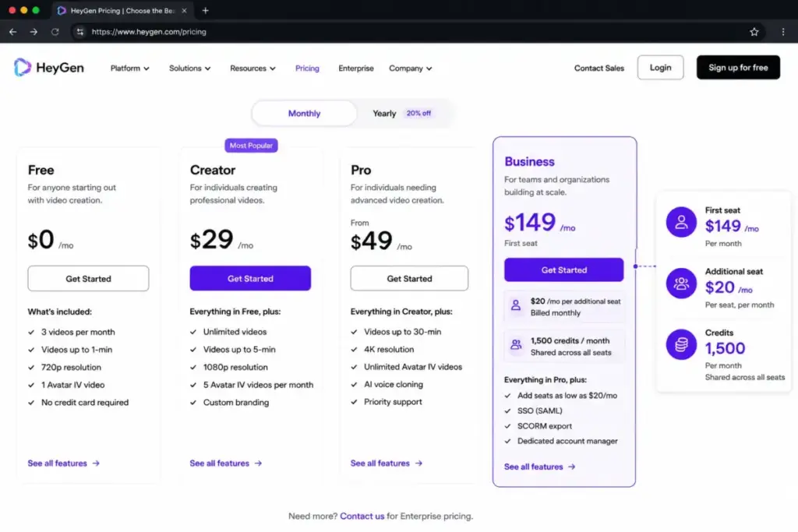798x532 pixels.
Task: Click 'SCORM export' feature text
Action: [545, 426]
